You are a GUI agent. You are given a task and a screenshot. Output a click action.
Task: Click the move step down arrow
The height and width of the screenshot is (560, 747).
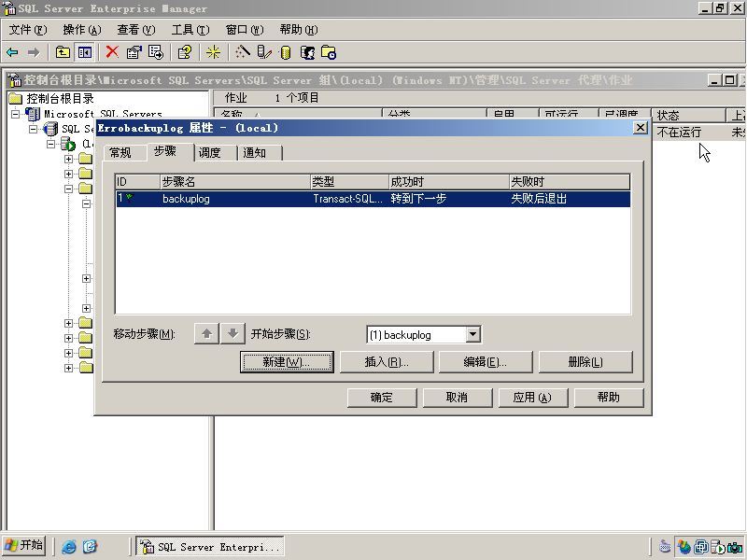tap(233, 333)
